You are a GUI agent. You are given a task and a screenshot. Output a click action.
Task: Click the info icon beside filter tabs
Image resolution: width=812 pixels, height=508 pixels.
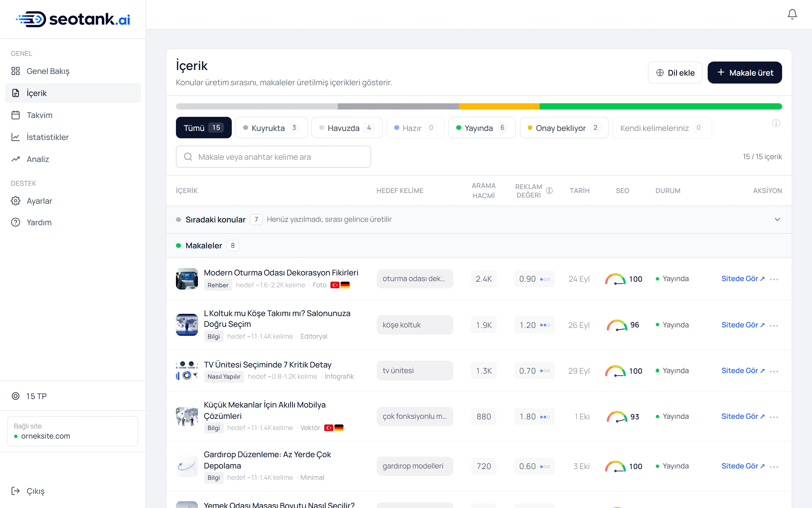(776, 123)
